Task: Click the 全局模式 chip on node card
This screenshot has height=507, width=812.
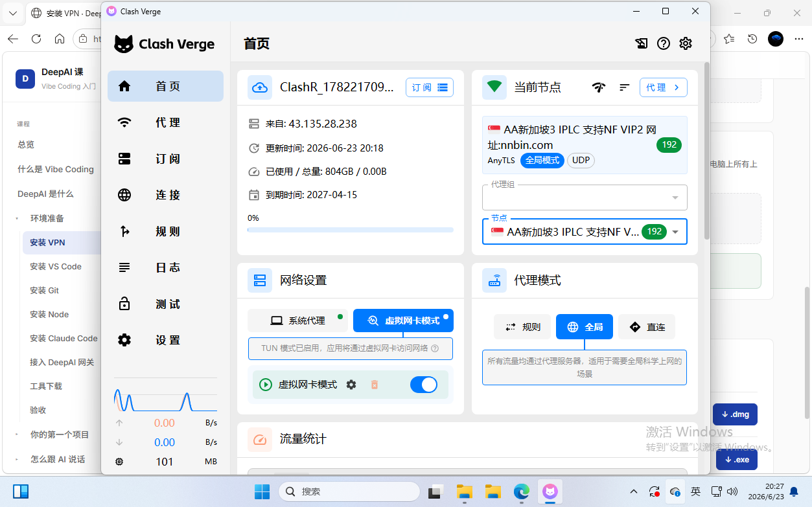Action: pyautogui.click(x=542, y=160)
